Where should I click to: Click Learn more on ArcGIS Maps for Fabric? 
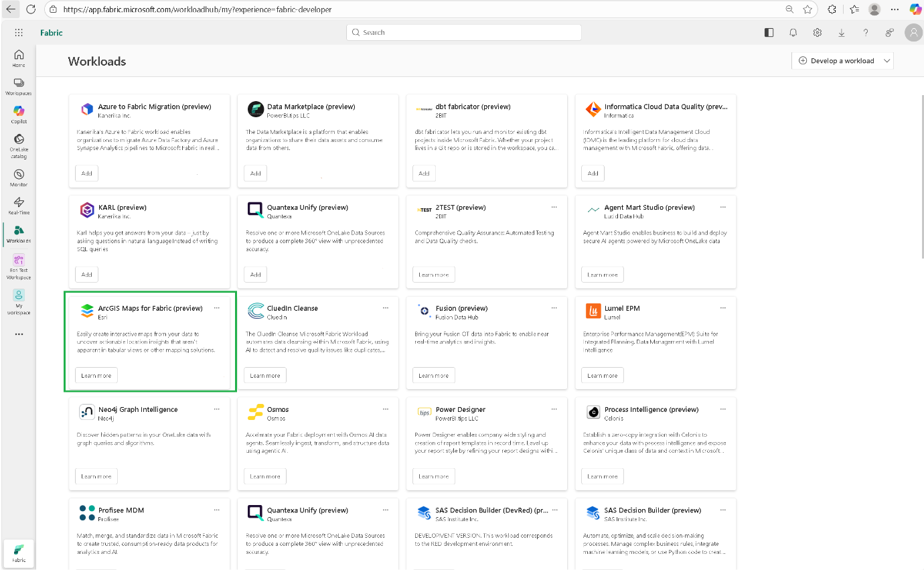(x=96, y=375)
